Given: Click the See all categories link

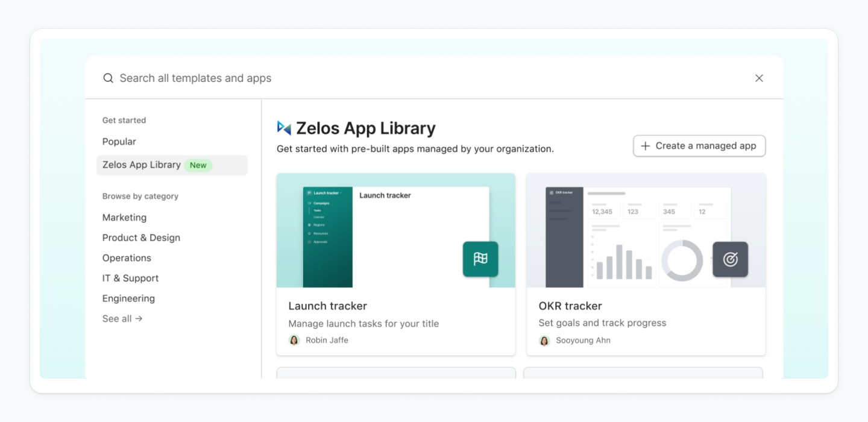Looking at the screenshot, I should tap(122, 318).
